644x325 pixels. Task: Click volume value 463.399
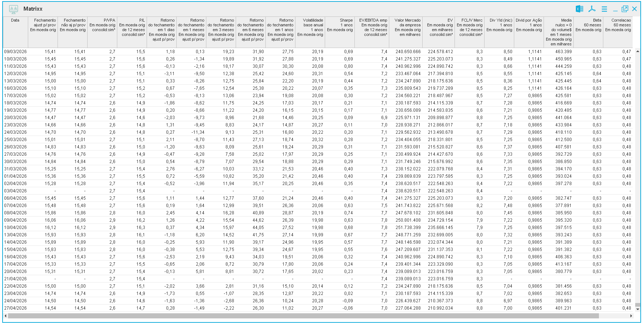(563, 52)
